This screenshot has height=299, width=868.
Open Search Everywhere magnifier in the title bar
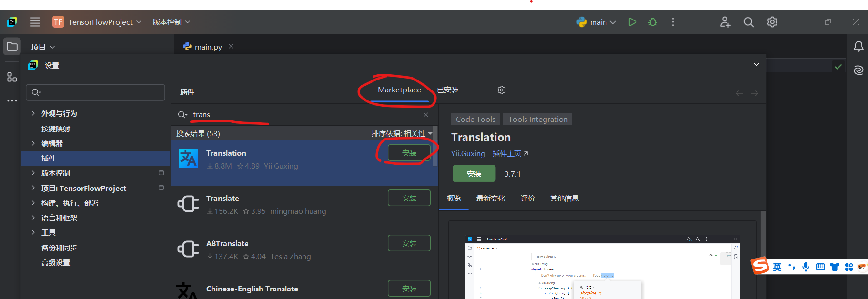click(748, 22)
